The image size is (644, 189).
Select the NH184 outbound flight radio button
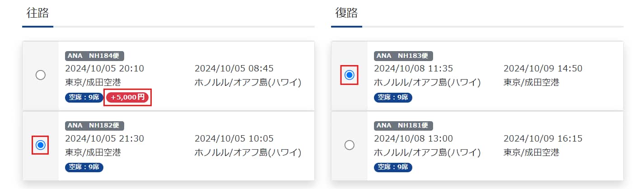coord(40,75)
